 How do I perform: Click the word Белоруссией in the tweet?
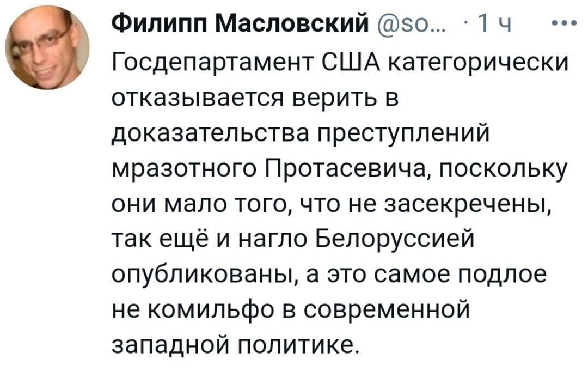click(395, 240)
